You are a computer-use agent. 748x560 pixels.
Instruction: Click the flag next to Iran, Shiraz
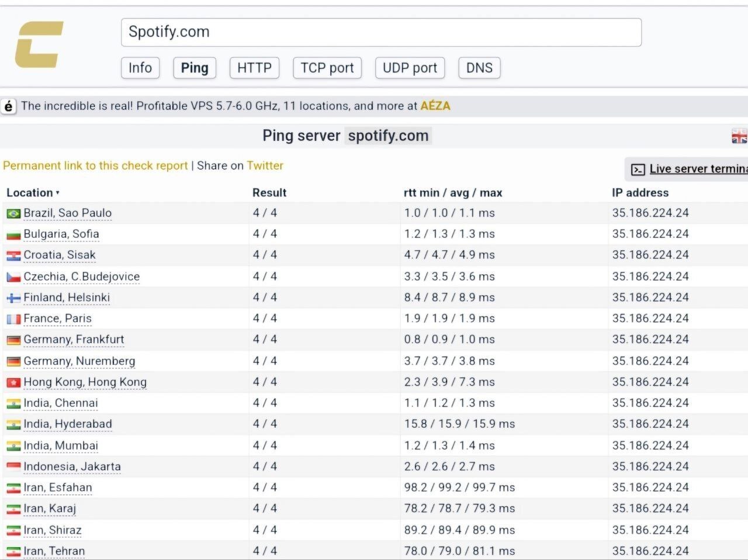pos(13,531)
